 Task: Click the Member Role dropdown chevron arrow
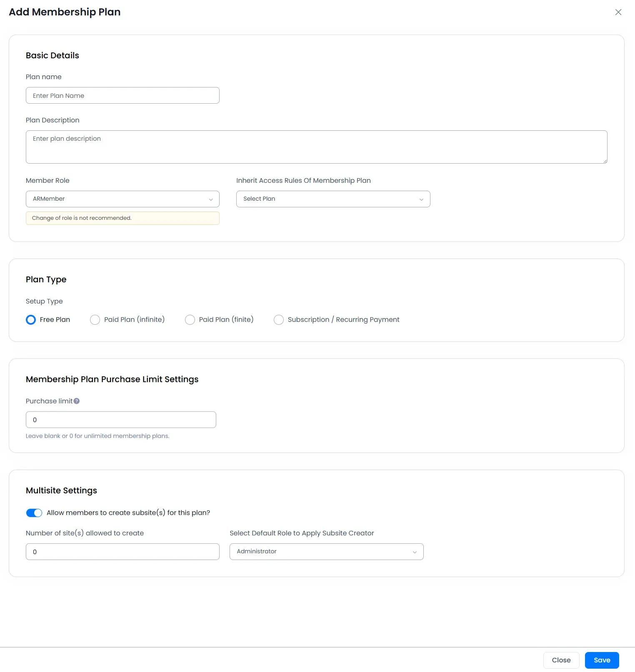(x=211, y=199)
